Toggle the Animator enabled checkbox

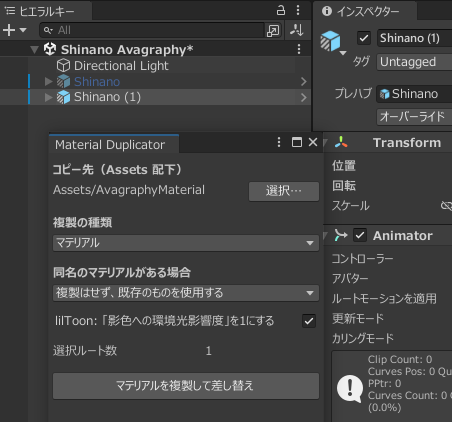coord(360,236)
